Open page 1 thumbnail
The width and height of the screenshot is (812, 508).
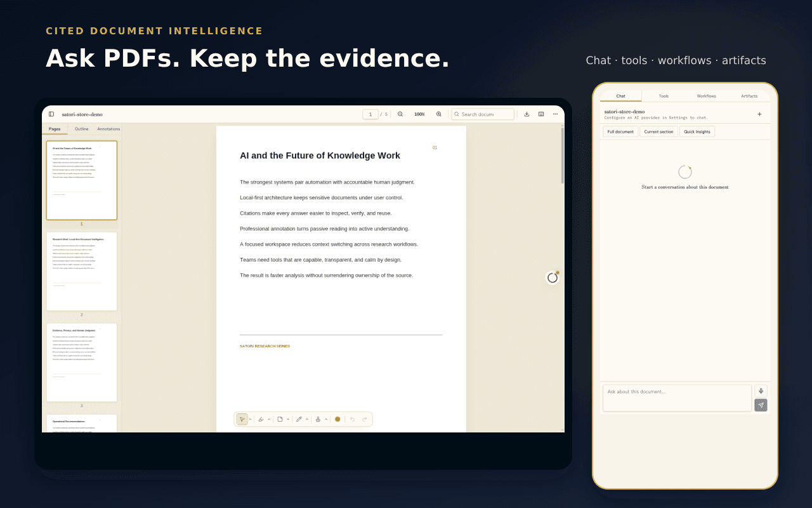81,180
